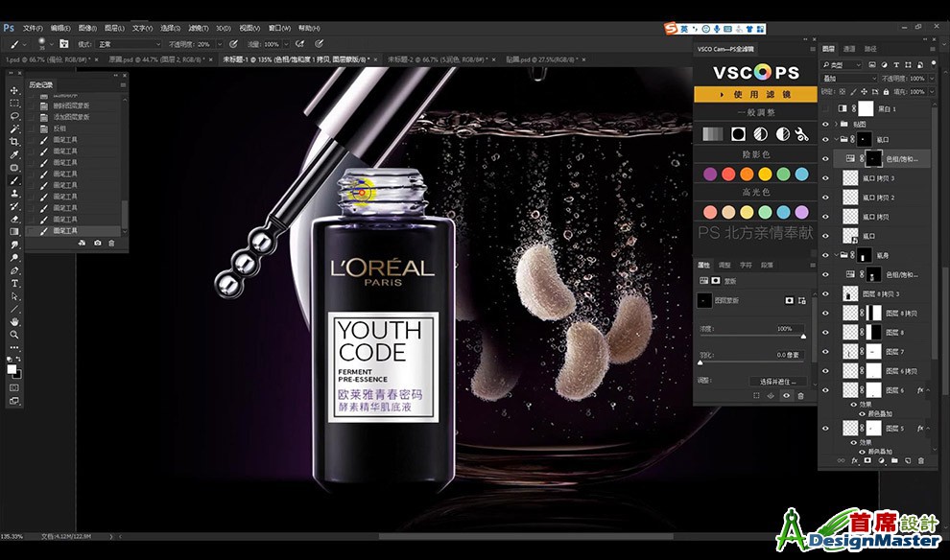Delete layer with Layers panel trash icon
This screenshot has height=560, width=950.
pos(921,460)
